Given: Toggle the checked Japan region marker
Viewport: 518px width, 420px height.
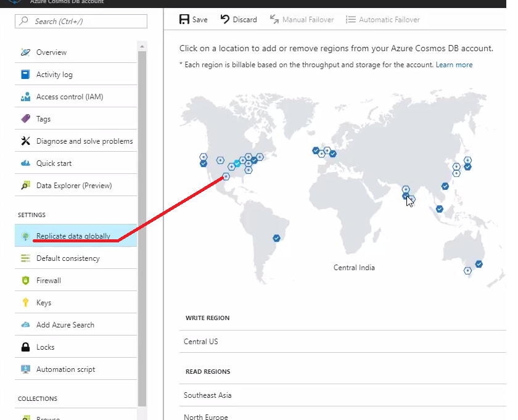Looking at the screenshot, I should click(x=467, y=167).
